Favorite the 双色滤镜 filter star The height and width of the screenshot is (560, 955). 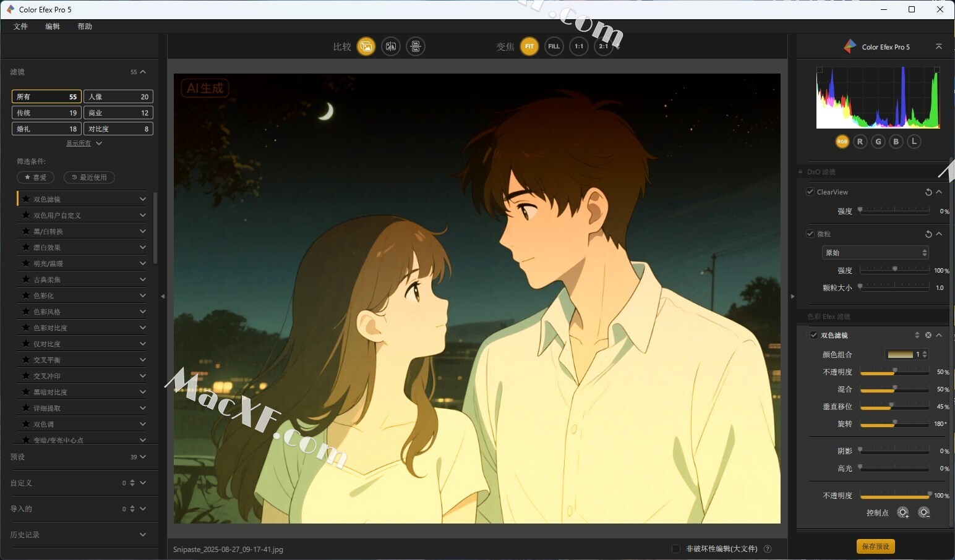point(26,199)
